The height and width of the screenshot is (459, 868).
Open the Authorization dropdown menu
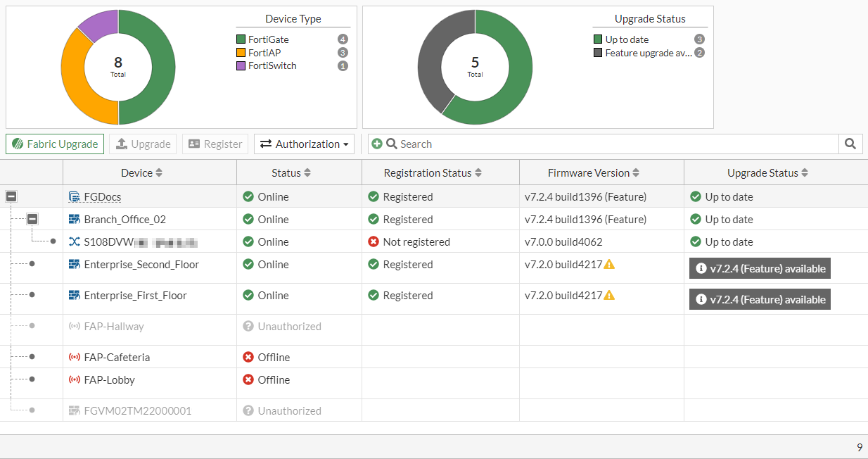(x=305, y=144)
